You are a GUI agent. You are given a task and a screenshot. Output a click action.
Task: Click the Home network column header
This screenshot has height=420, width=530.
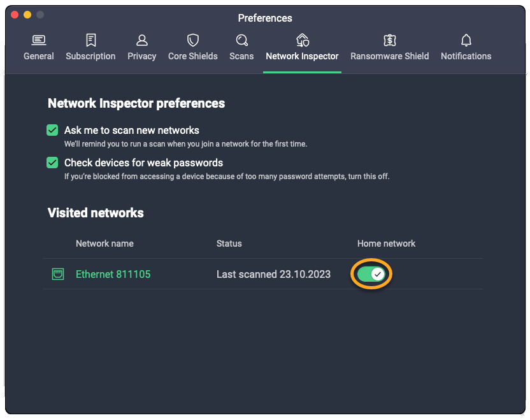tap(386, 243)
